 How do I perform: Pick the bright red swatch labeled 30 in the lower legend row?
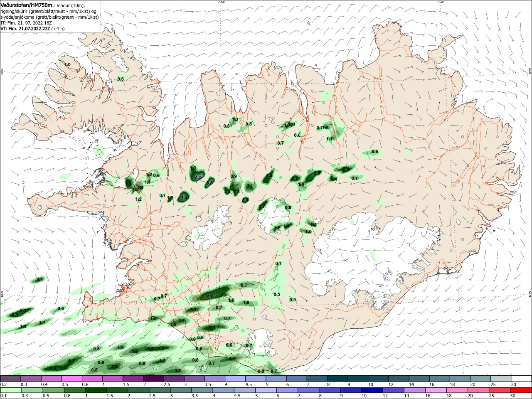[521, 390]
